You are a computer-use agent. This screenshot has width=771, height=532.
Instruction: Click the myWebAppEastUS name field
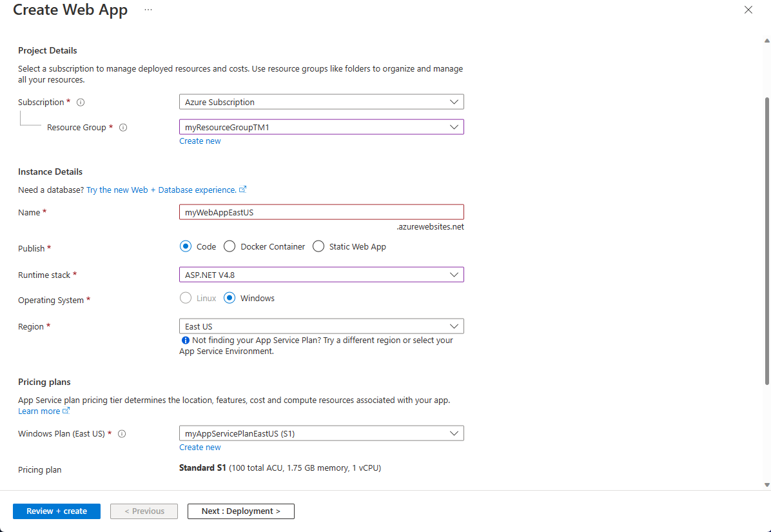coord(321,212)
